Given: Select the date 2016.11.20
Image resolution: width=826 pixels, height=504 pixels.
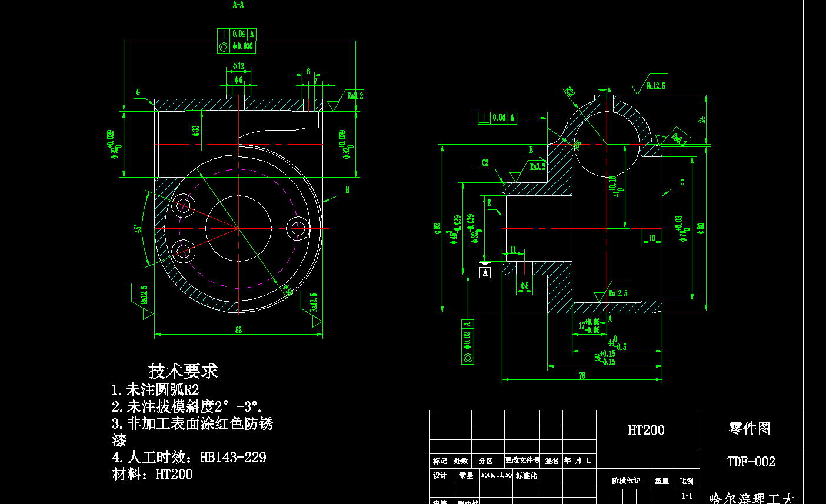Looking at the screenshot, I should 497,475.
